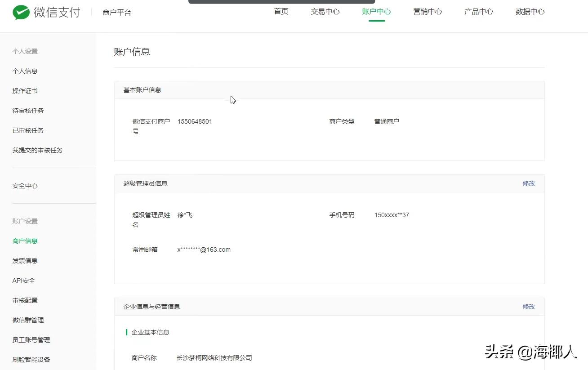
Task: Open the 交易中心 section
Action: (325, 12)
